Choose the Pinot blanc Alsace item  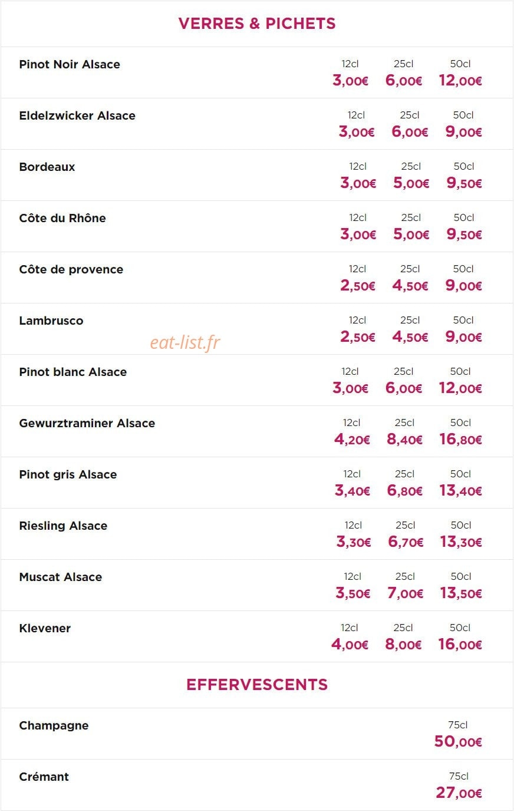tap(73, 372)
